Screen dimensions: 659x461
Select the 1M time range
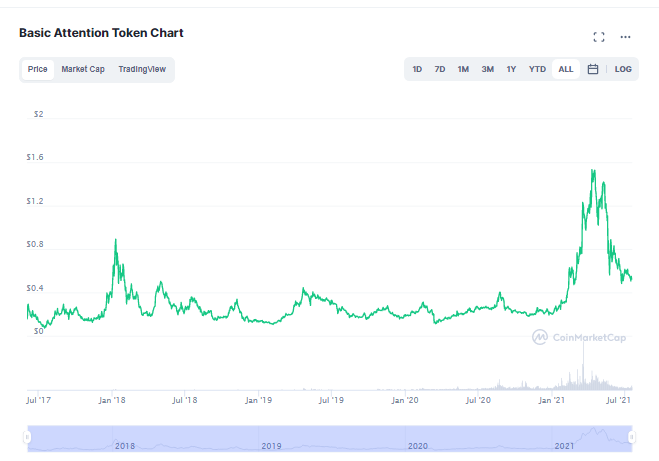pos(463,69)
